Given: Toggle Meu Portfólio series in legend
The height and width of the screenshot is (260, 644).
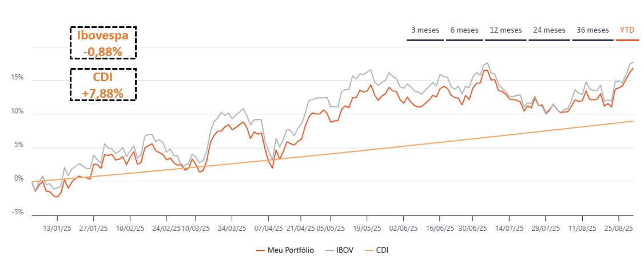Looking at the screenshot, I should [291, 250].
